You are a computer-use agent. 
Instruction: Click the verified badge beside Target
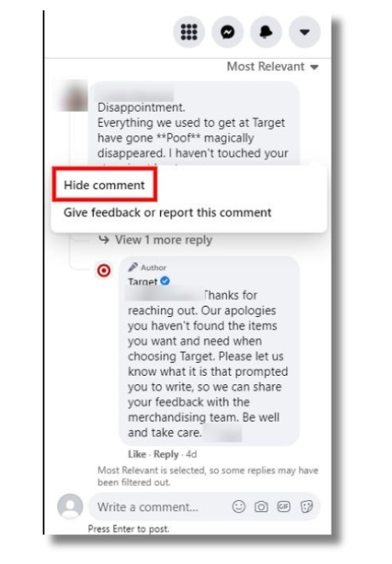tap(165, 280)
